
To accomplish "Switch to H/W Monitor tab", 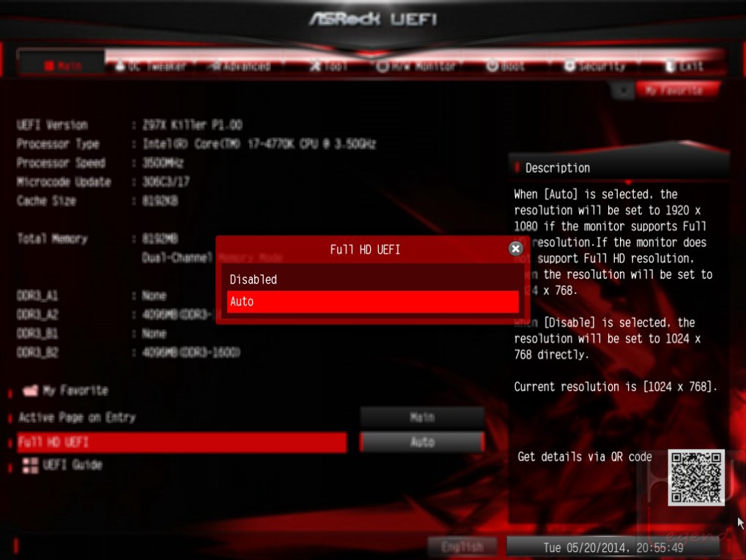I will point(416,66).
